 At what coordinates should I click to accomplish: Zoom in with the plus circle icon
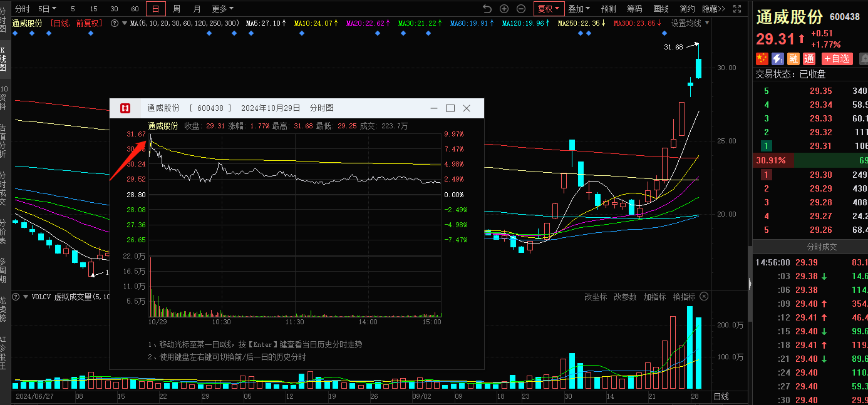pos(504,9)
